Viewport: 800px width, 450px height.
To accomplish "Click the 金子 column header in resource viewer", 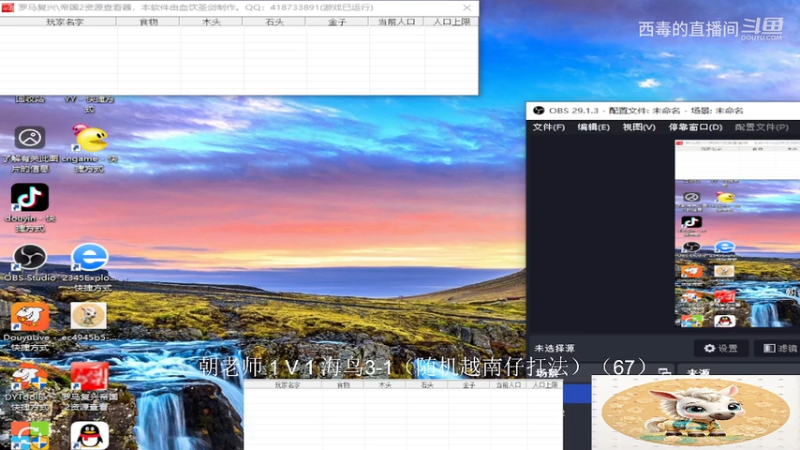I will coord(337,22).
